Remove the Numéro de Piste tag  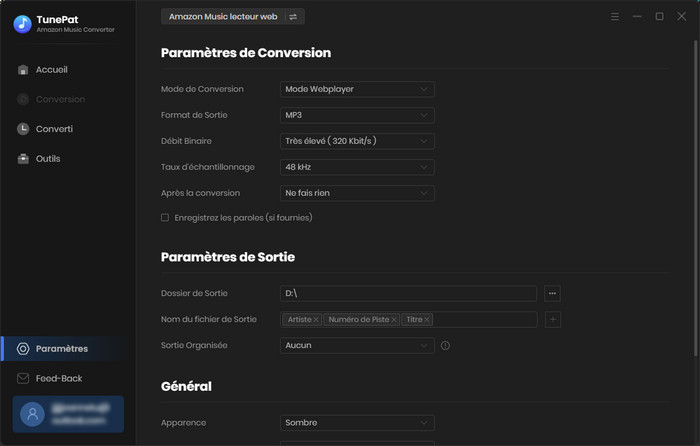(393, 320)
